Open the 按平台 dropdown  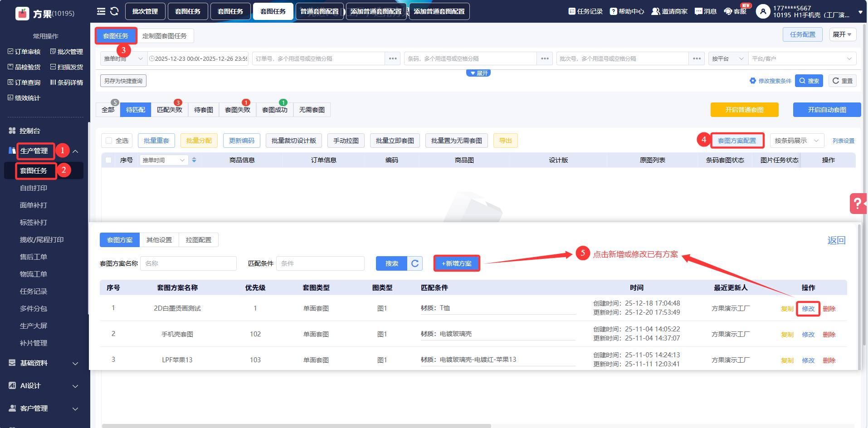pyautogui.click(x=727, y=58)
